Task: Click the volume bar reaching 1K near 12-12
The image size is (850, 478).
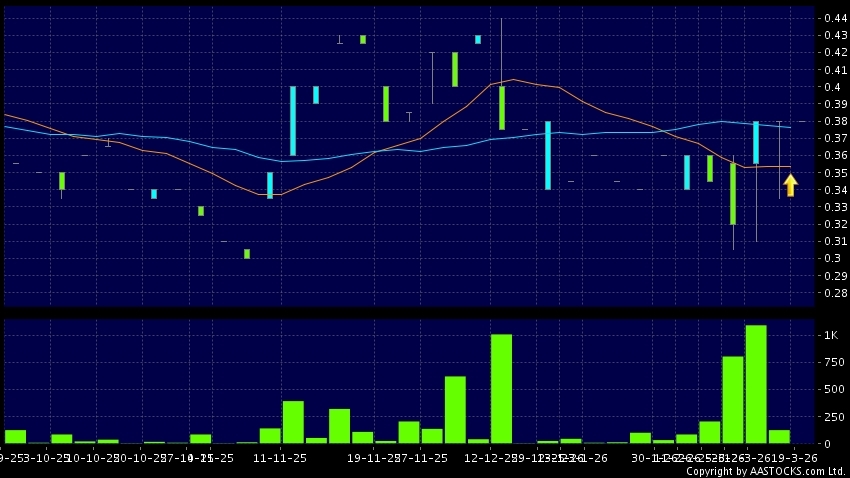Action: (501, 388)
